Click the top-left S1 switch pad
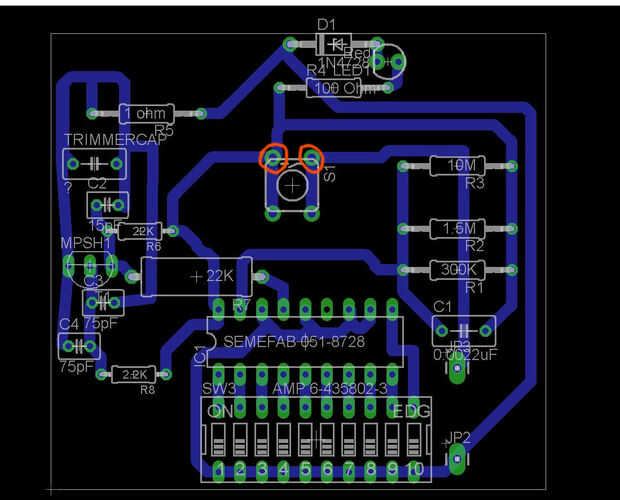 pyautogui.click(x=272, y=157)
